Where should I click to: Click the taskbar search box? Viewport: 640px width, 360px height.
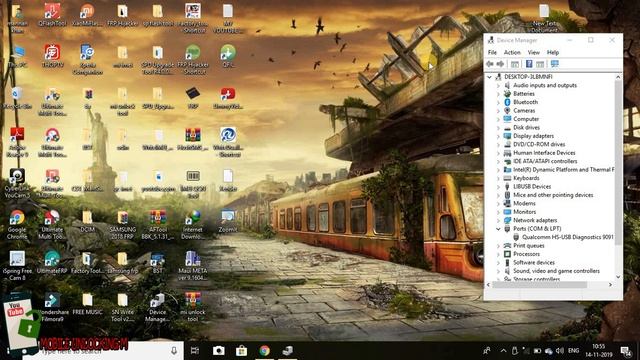pyautogui.click(x=102, y=351)
